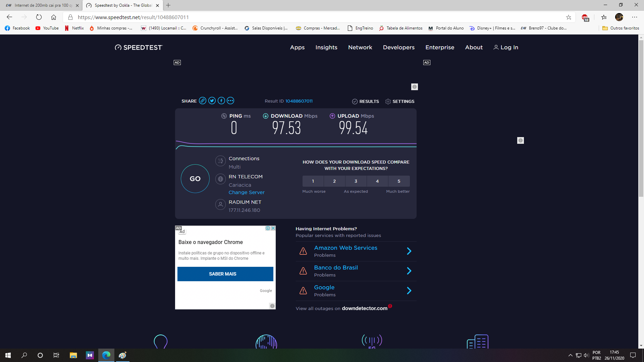Screen dimensions: 644x362
Task: Click Log In link
Action: [506, 47]
